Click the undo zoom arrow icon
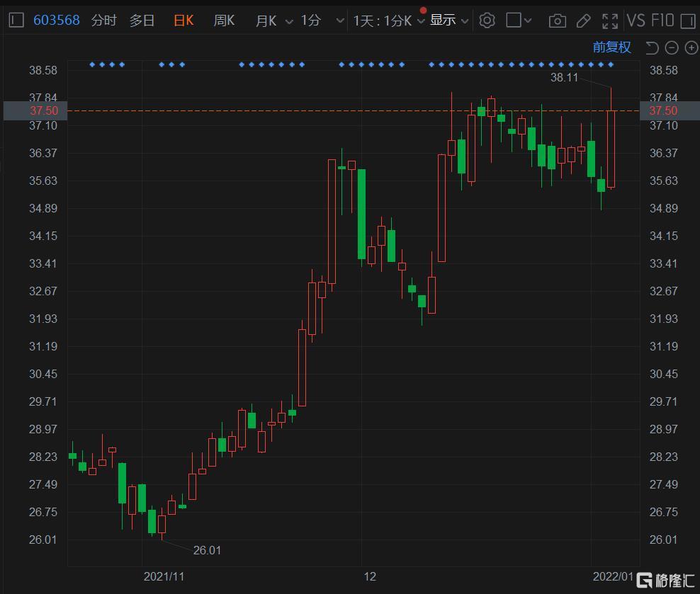 coord(653,47)
